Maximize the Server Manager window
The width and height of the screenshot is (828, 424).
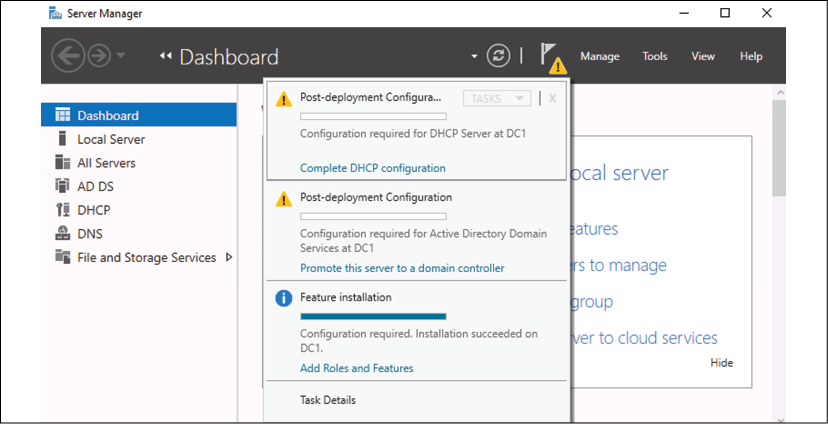point(725,13)
